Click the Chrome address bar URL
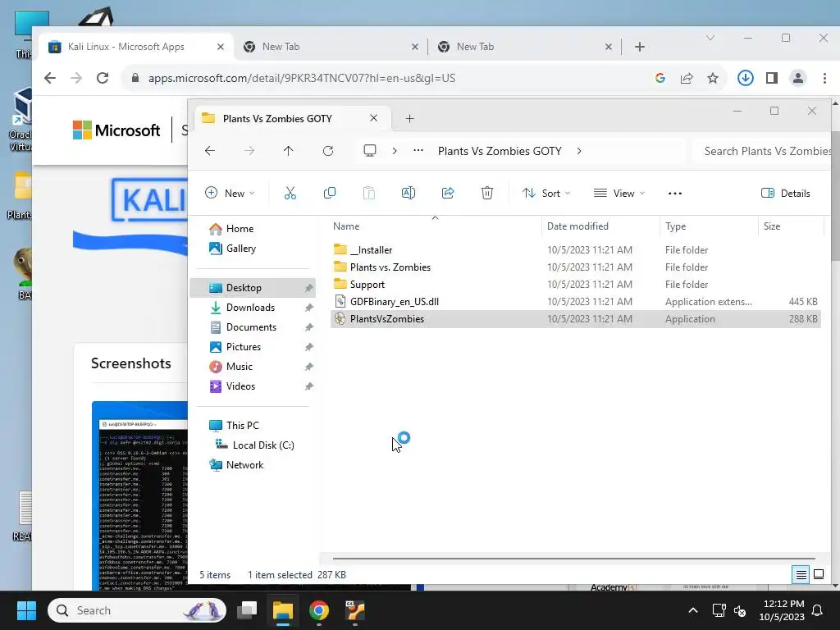 (x=302, y=78)
